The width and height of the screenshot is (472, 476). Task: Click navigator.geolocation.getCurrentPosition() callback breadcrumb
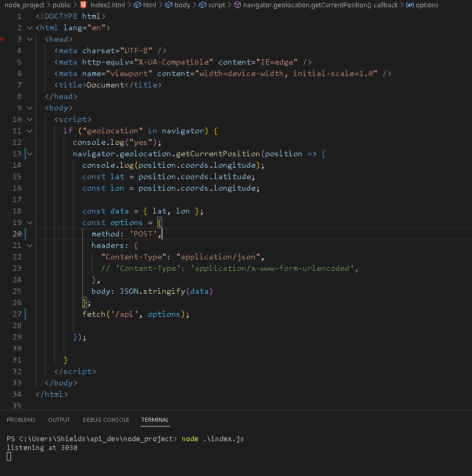click(320, 5)
